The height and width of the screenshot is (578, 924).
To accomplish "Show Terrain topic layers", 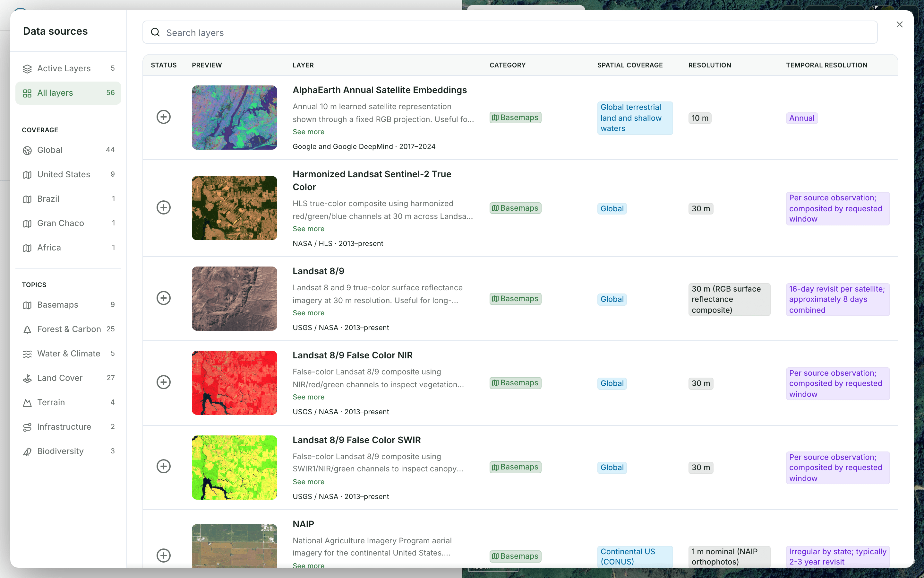I will (x=68, y=403).
